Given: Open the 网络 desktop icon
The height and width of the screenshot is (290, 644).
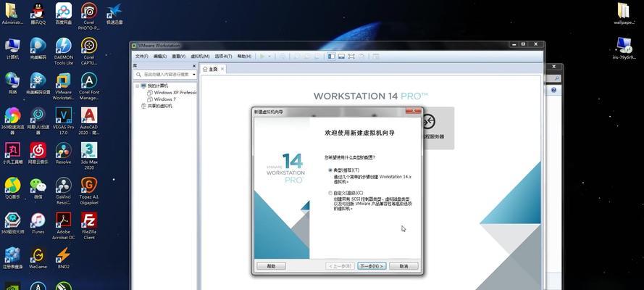Looking at the screenshot, I should [13, 84].
